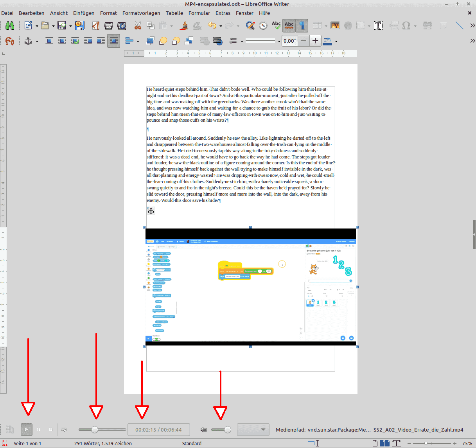Open the Special Character omega icon

click(x=406, y=26)
